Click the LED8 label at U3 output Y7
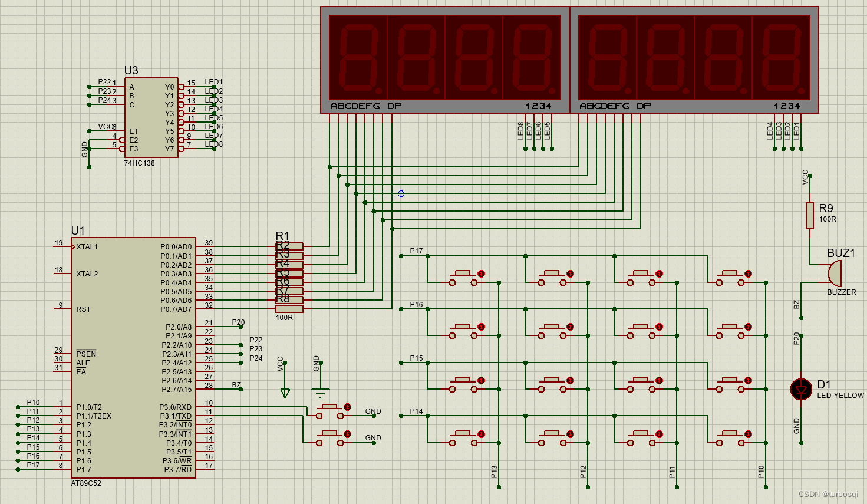The height and width of the screenshot is (504, 867). pyautogui.click(x=214, y=144)
